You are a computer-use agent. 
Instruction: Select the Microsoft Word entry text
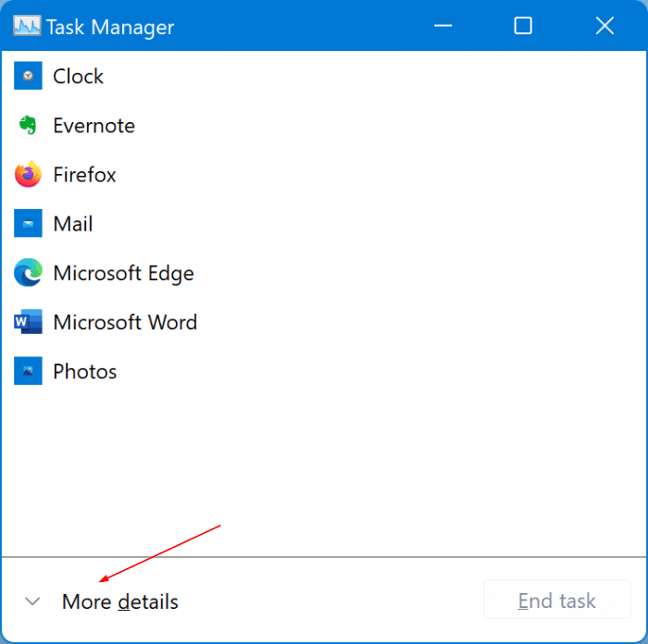[x=125, y=322]
